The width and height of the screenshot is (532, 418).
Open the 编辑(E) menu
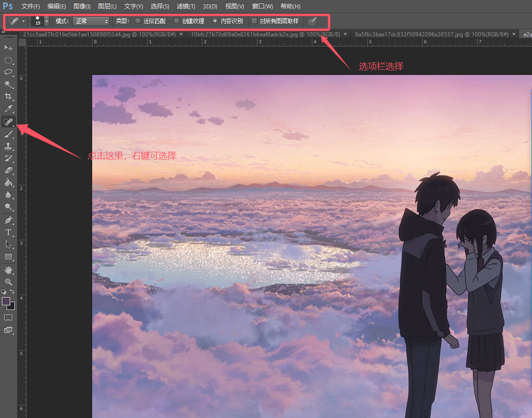pos(57,6)
